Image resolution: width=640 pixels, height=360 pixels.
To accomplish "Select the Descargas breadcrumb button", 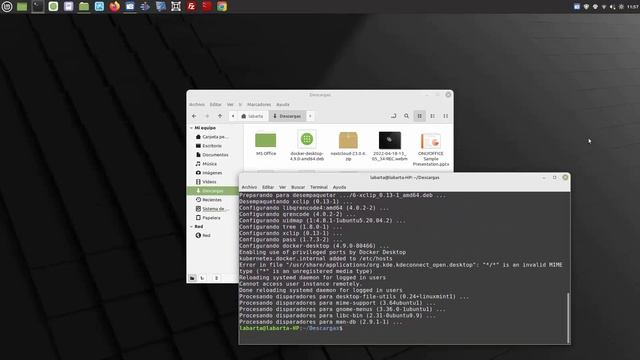I will coord(287,116).
